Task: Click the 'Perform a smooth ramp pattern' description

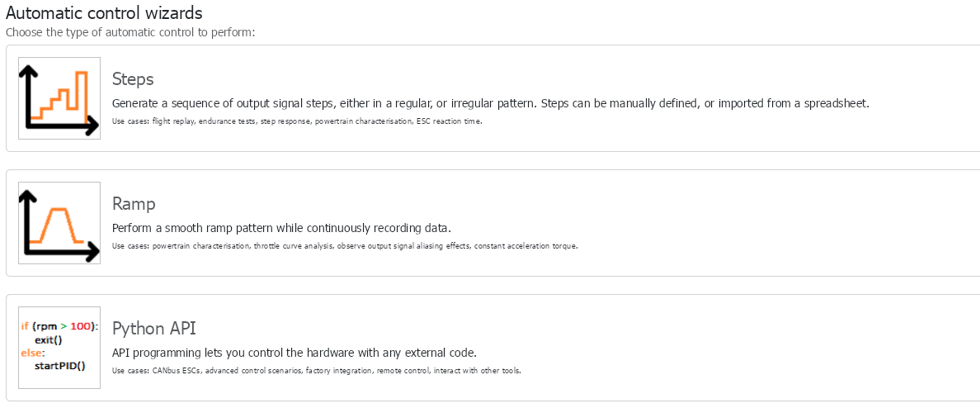Action: click(281, 228)
